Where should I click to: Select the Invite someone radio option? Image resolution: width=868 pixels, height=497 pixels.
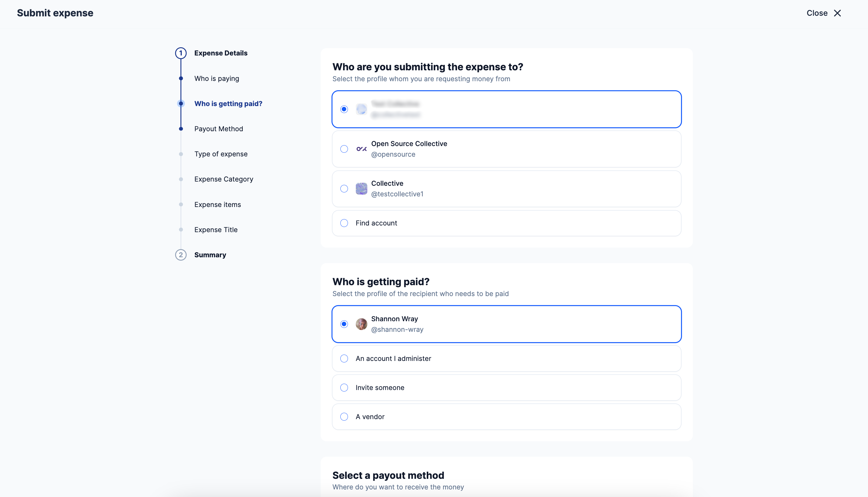point(344,388)
